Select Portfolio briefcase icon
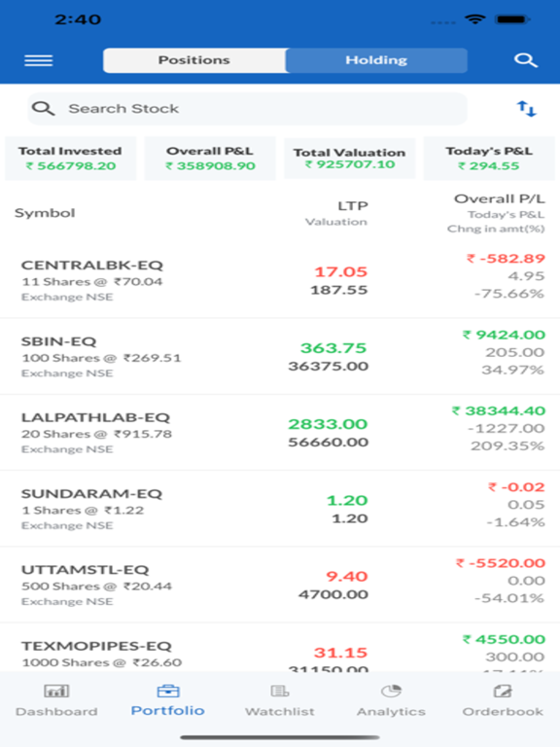 coord(168,691)
